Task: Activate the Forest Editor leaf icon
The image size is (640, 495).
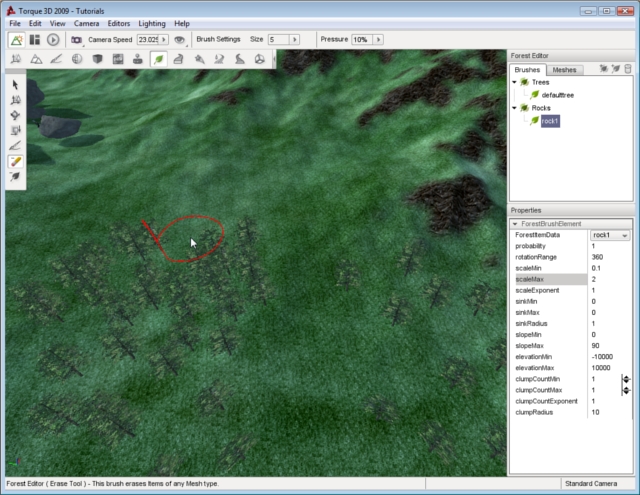Action: 158,59
